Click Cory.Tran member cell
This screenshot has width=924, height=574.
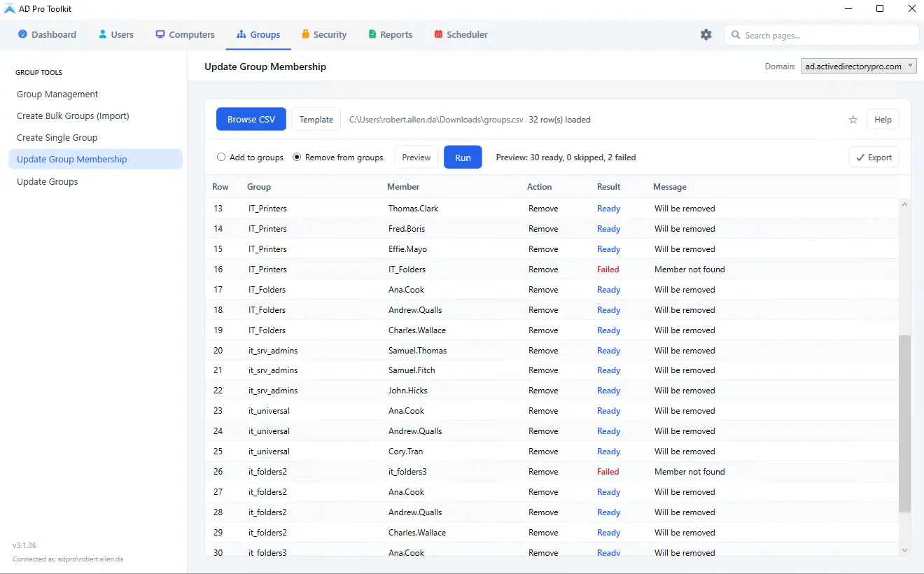coord(406,451)
